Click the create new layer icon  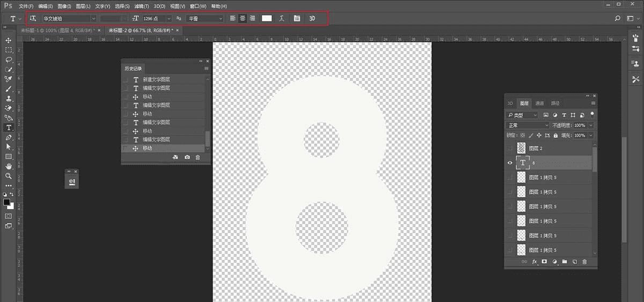tap(574, 262)
